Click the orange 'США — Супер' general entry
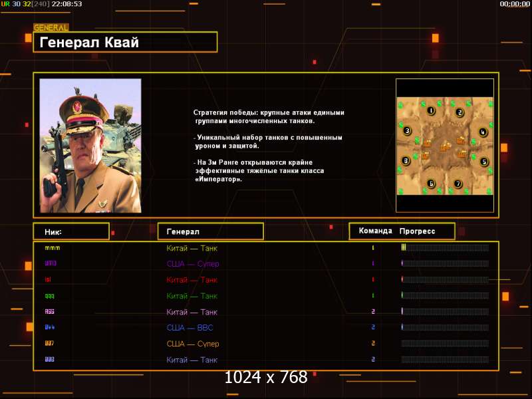The image size is (532, 399). click(193, 344)
